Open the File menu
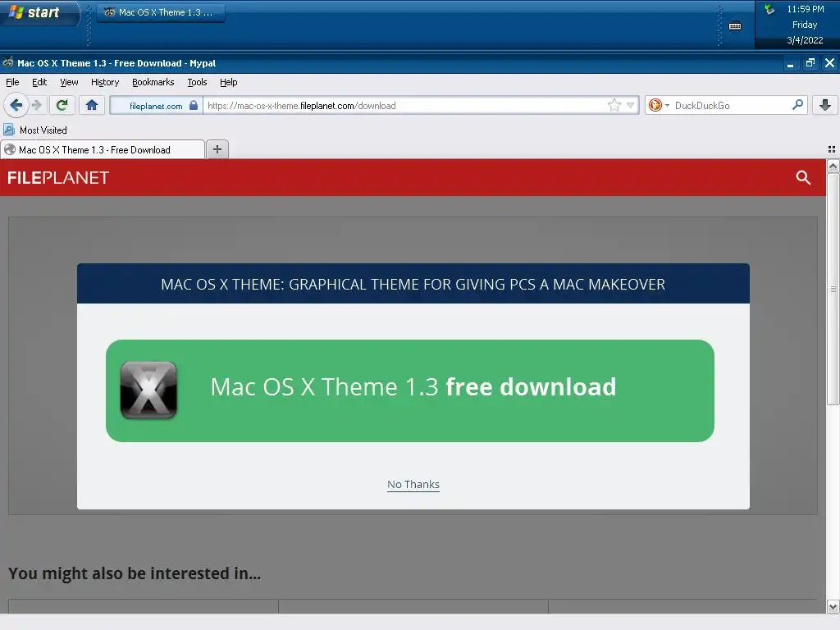 pos(12,82)
